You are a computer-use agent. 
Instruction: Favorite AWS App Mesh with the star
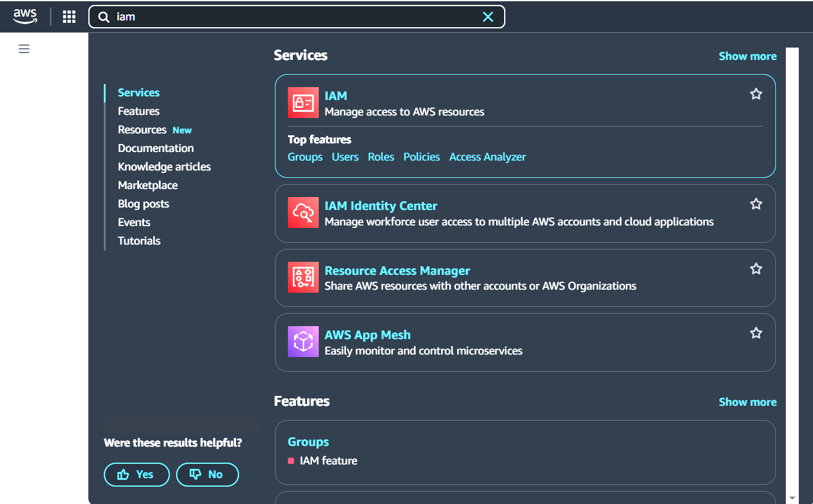coord(756,333)
